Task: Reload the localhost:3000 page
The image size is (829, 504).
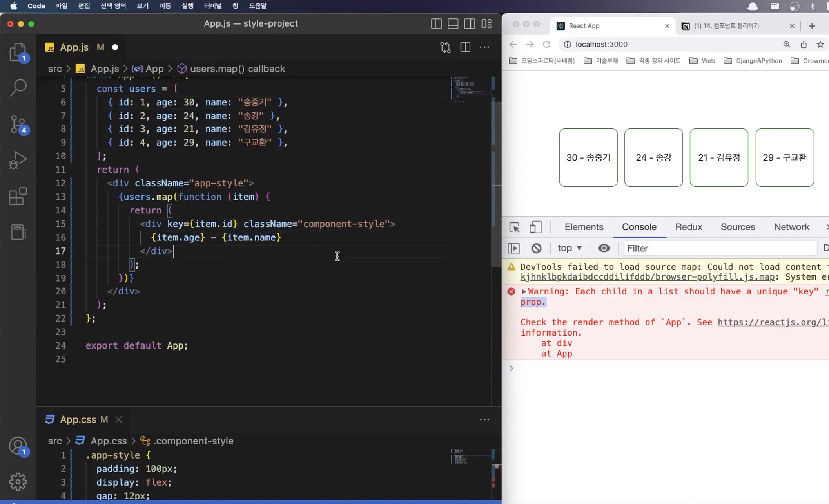Action: pyautogui.click(x=546, y=44)
